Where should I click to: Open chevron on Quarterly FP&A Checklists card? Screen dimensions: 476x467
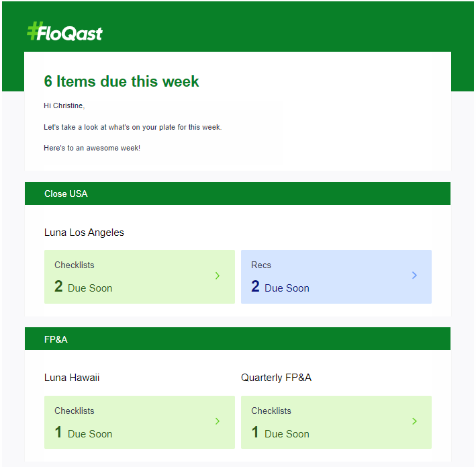tap(414, 421)
